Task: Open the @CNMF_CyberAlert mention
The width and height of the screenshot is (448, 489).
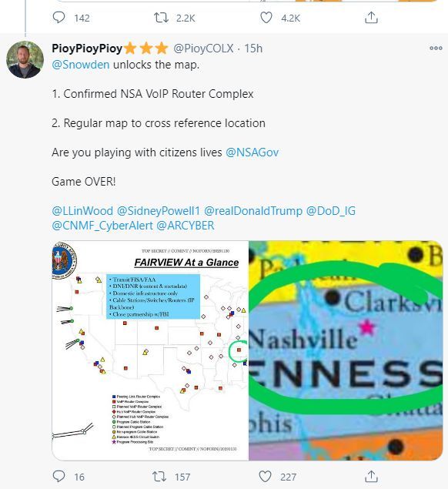Action: coord(102,226)
